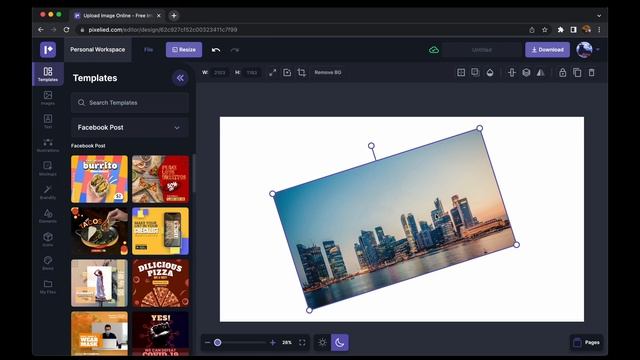640x360 pixels.
Task: Click Remove BG button
Action: point(328,72)
